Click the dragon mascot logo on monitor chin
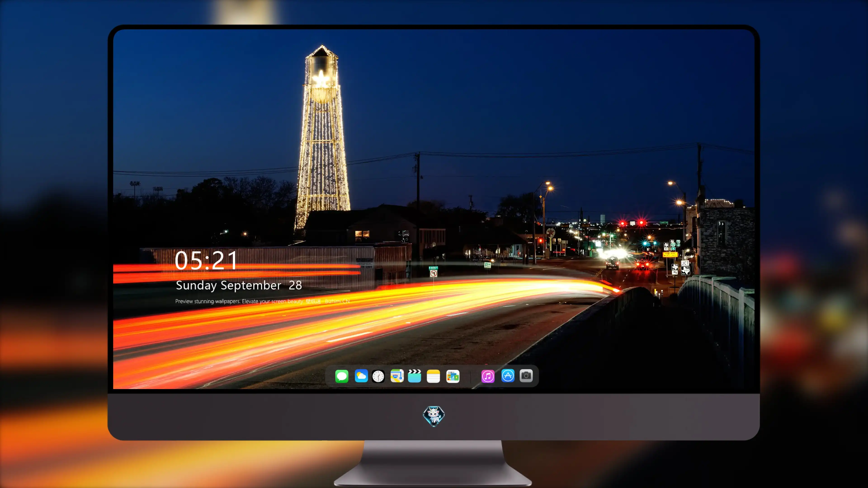 pyautogui.click(x=434, y=416)
